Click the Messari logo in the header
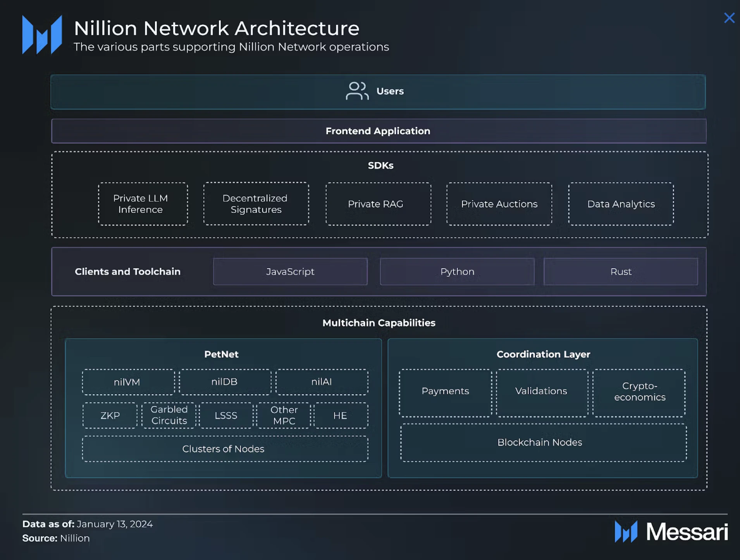This screenshot has height=560, width=740. pos(42,35)
